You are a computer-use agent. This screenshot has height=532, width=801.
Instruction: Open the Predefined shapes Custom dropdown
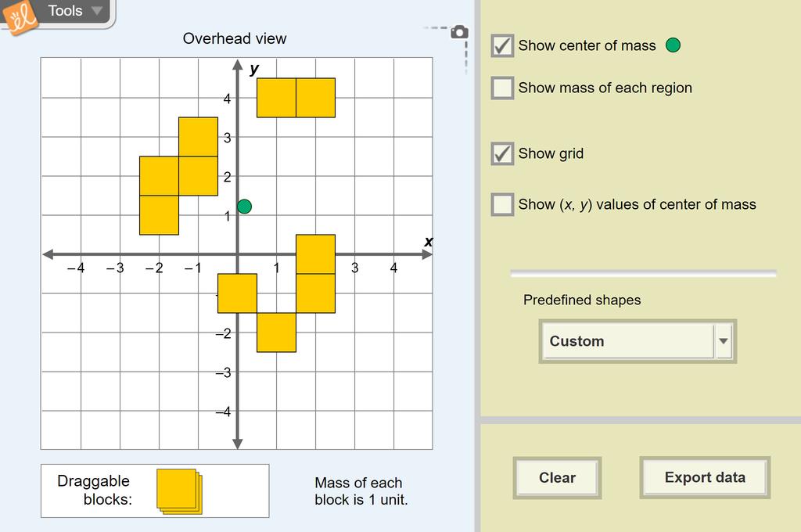tap(638, 341)
